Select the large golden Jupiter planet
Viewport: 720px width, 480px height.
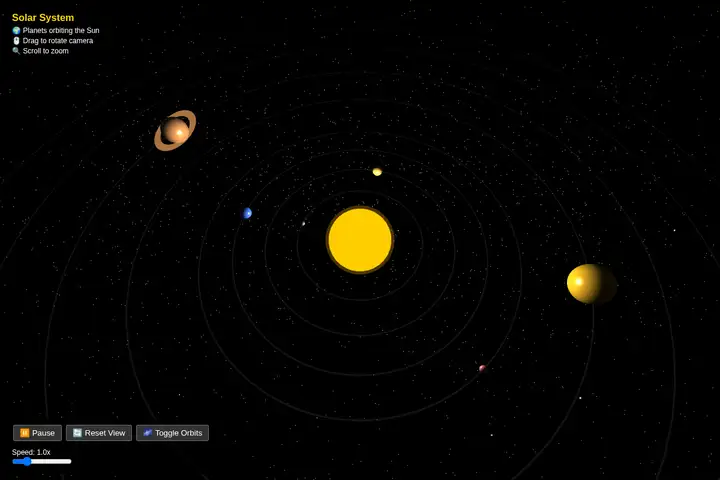point(591,283)
